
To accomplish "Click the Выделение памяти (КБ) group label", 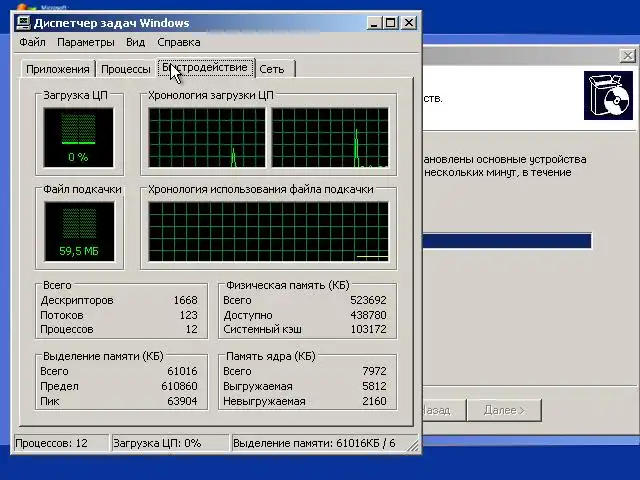I will tap(103, 356).
